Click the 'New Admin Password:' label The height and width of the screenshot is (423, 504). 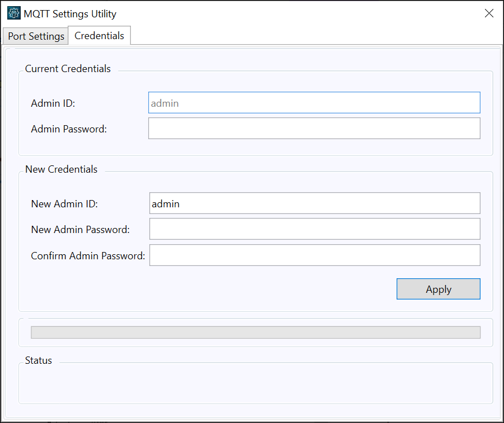coord(81,230)
